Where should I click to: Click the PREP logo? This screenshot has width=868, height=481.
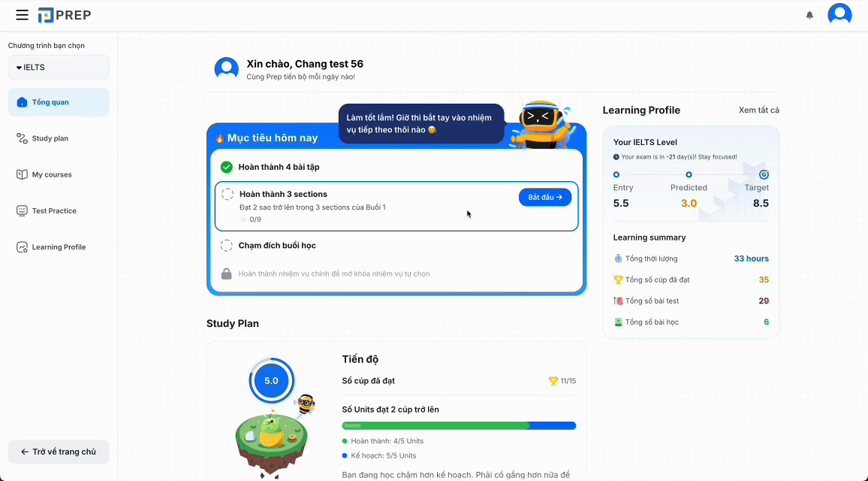coord(65,15)
